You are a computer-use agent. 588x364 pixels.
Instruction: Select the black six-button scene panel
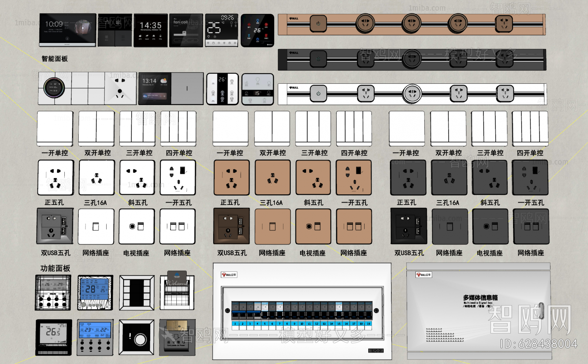coord(137,293)
